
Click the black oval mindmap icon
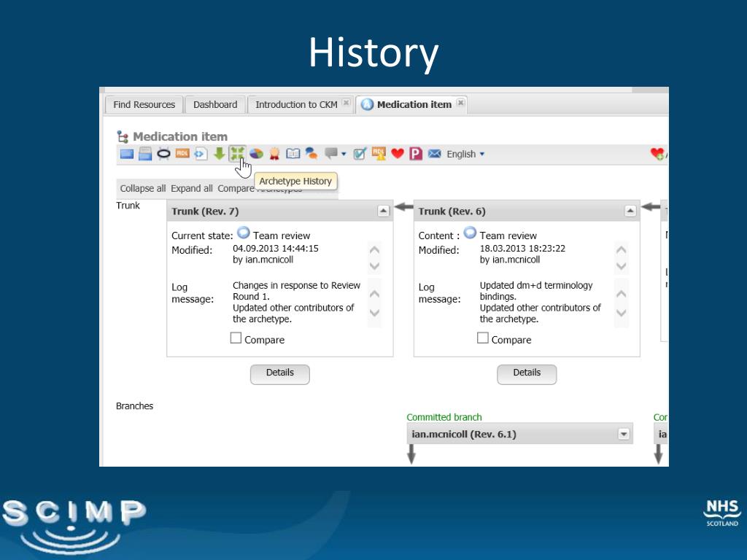[163, 154]
